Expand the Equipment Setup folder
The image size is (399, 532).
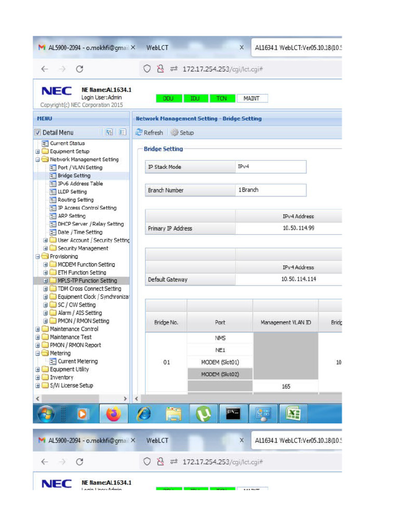(x=38, y=152)
